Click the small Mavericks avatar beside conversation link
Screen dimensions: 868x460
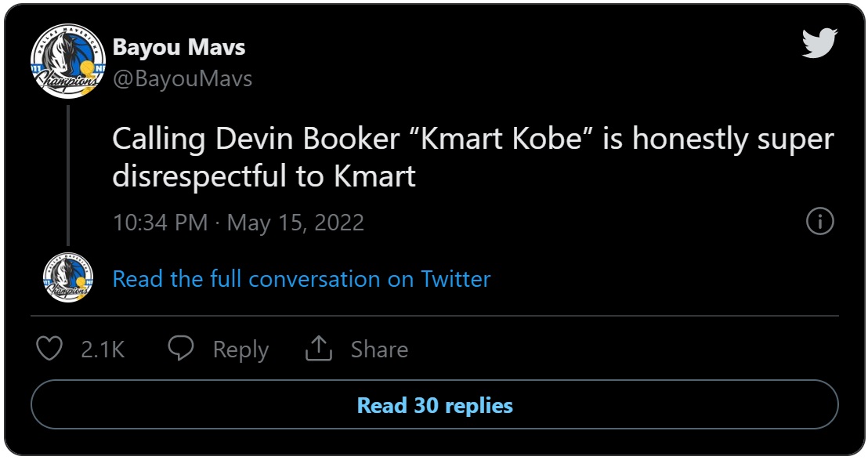click(x=68, y=277)
